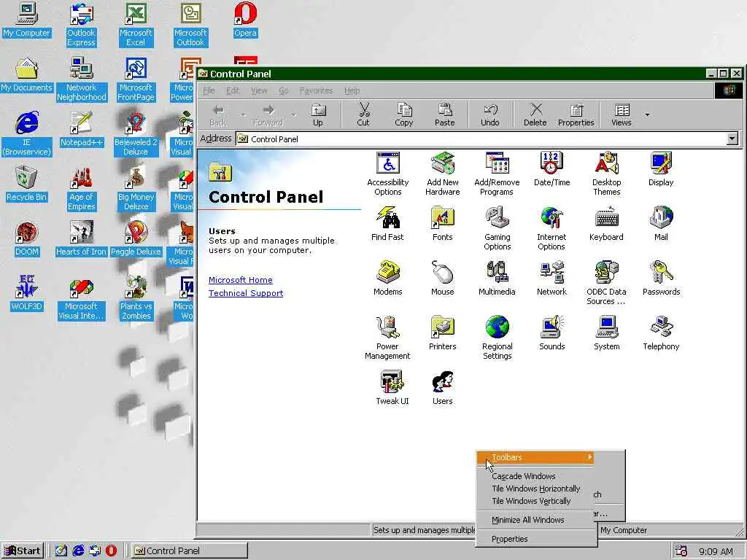Image resolution: width=747 pixels, height=560 pixels.
Task: Open Date/Time applet
Action: 551,168
